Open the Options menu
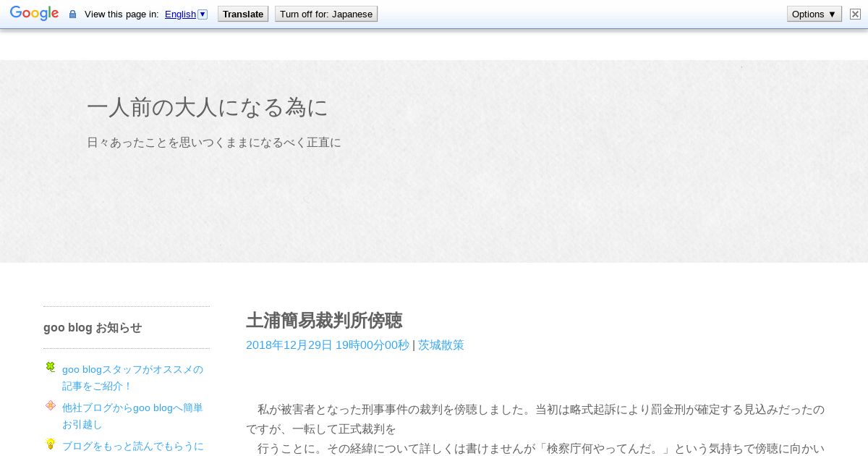Screen dimensions: 868x456 click(x=814, y=14)
